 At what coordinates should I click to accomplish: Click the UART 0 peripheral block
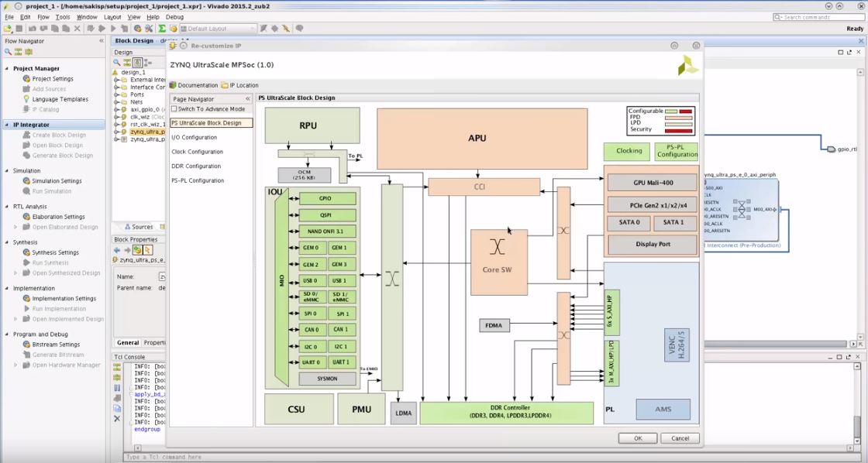[x=313, y=362]
